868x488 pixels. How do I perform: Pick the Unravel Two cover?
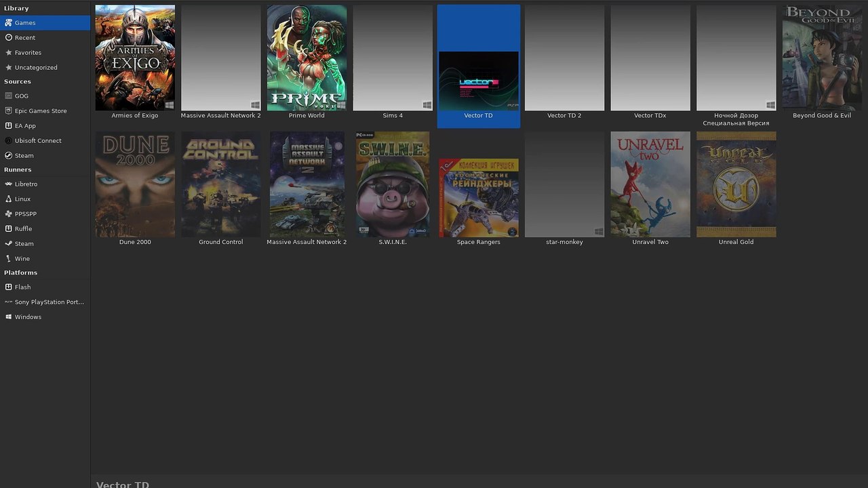[650, 184]
